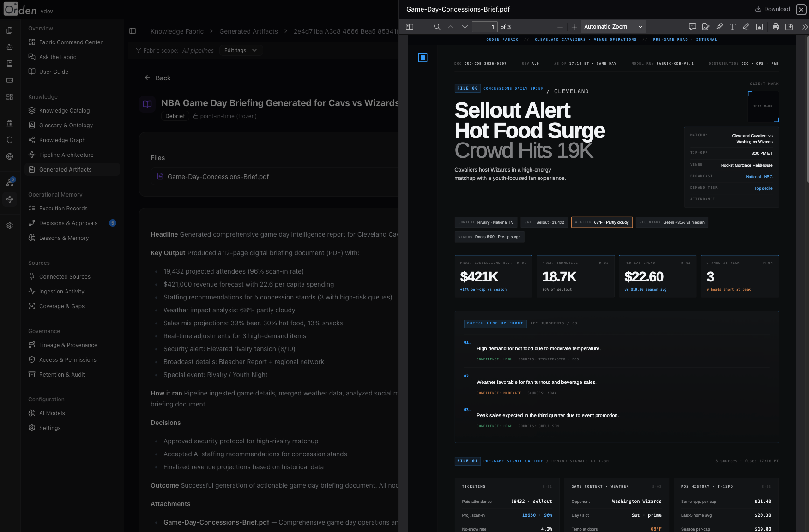The image size is (809, 532).
Task: Go Back to artifacts list
Action: [x=157, y=78]
